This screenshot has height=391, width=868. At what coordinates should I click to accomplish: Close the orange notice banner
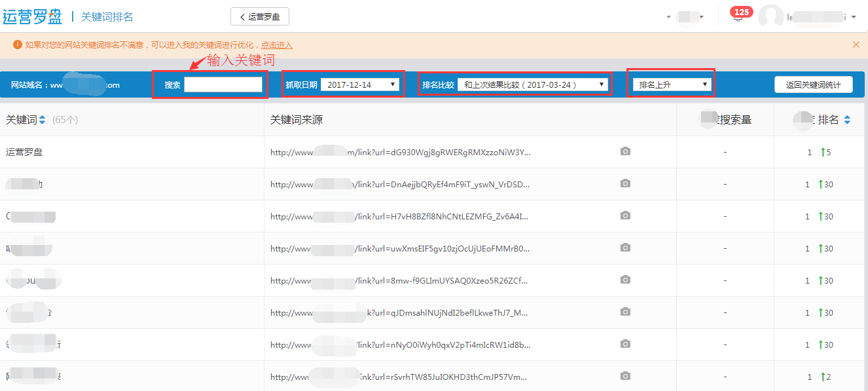(856, 45)
